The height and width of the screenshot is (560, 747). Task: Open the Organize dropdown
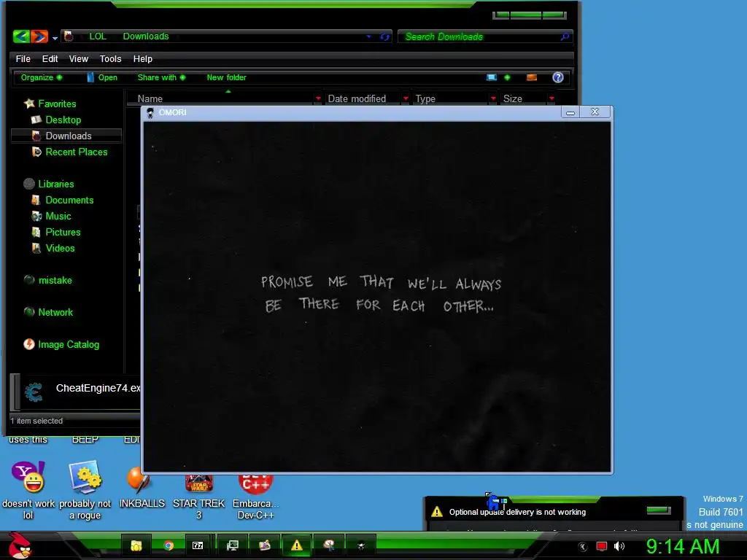pos(41,77)
